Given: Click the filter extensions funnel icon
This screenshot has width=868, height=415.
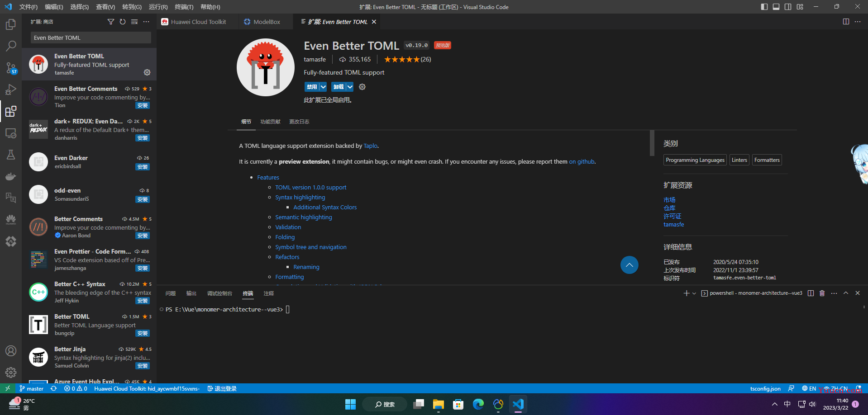Looking at the screenshot, I should 111,22.
